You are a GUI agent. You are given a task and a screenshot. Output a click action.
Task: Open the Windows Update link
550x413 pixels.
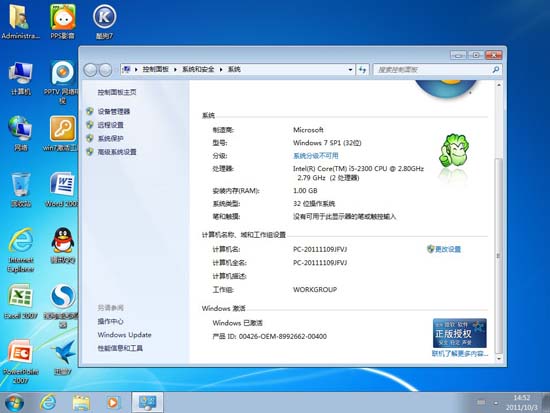[125, 335]
